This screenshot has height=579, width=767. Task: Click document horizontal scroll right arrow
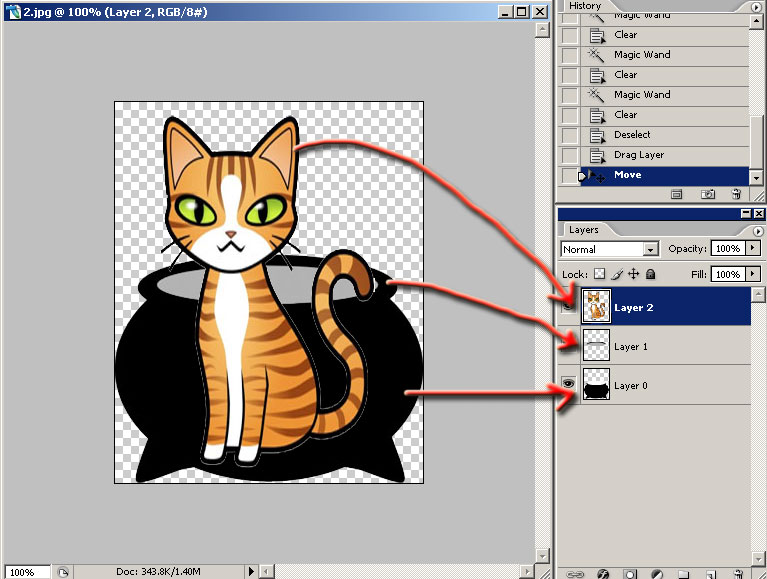click(x=527, y=571)
